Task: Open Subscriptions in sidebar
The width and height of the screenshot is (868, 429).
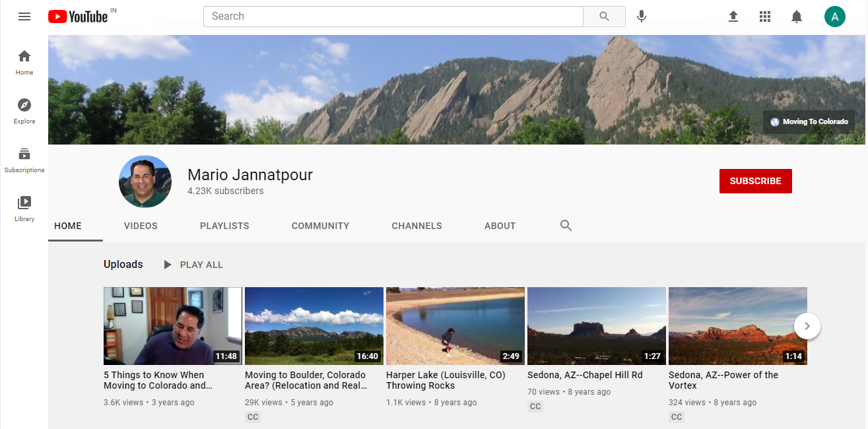Action: click(24, 160)
